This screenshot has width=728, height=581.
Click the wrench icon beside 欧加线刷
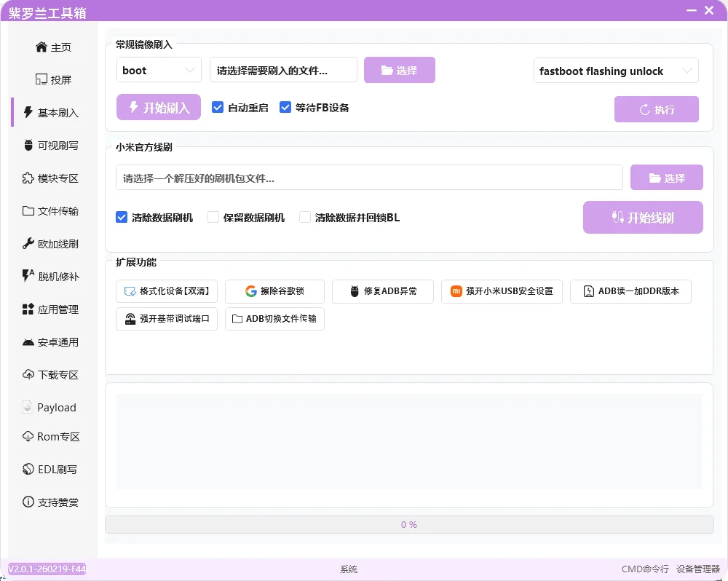pyautogui.click(x=28, y=243)
